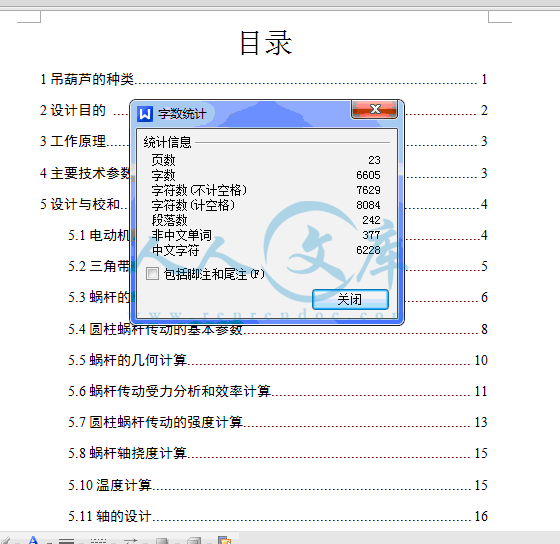Open the arrow style icon in the bottom toolbar

tap(130, 540)
